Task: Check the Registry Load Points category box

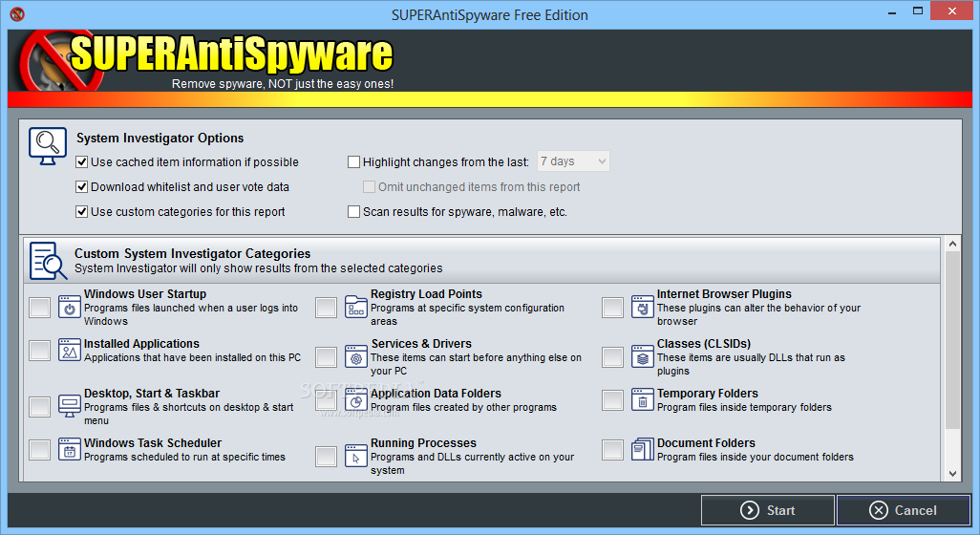Action: pyautogui.click(x=326, y=308)
